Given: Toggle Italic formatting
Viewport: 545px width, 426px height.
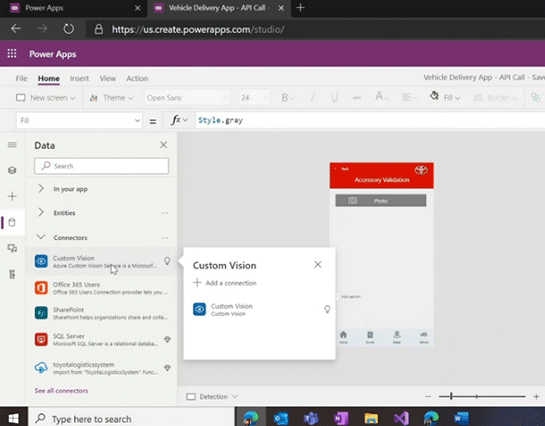Looking at the screenshot, I should pos(312,98).
